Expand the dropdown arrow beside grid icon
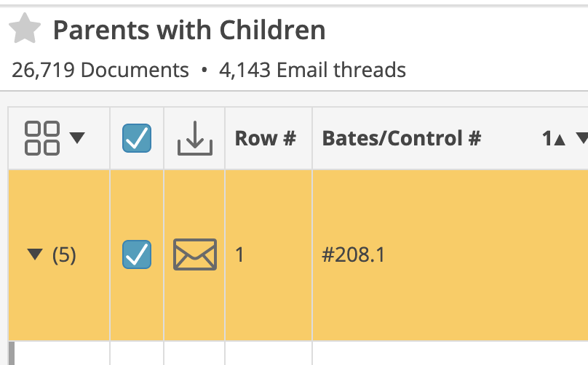The width and height of the screenshot is (588, 365). [77, 138]
